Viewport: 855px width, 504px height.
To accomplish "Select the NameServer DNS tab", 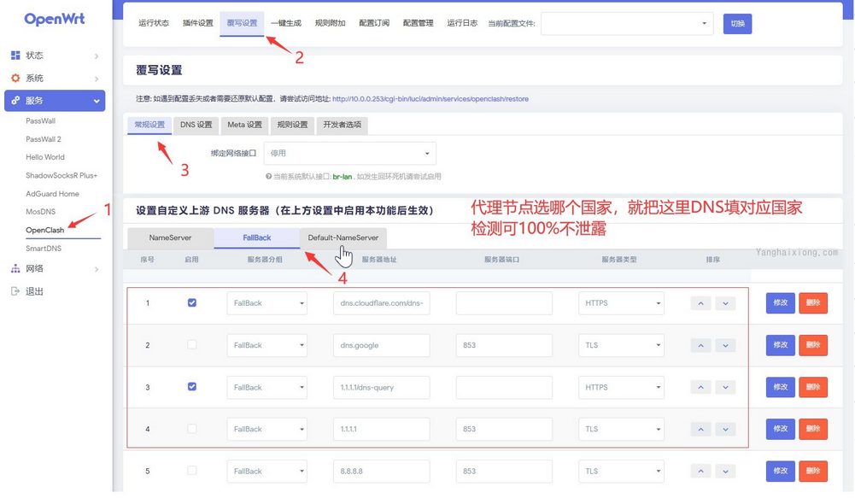I will pos(170,237).
